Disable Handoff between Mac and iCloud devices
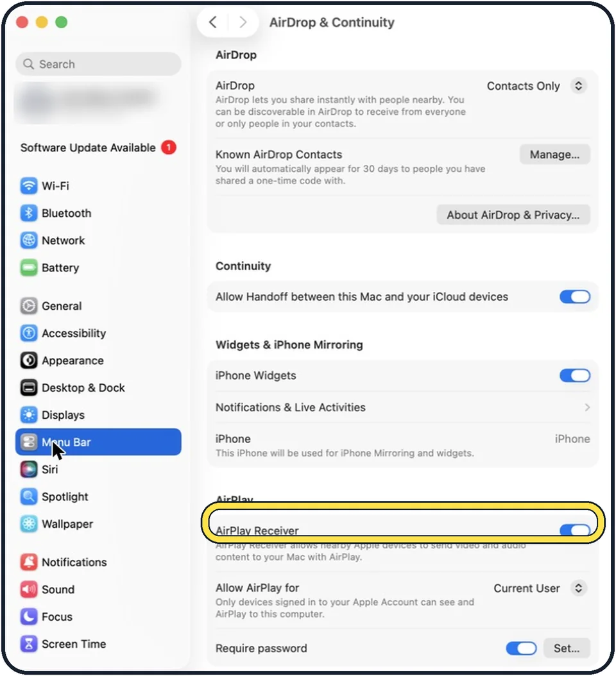The height and width of the screenshot is (676, 616). point(574,296)
